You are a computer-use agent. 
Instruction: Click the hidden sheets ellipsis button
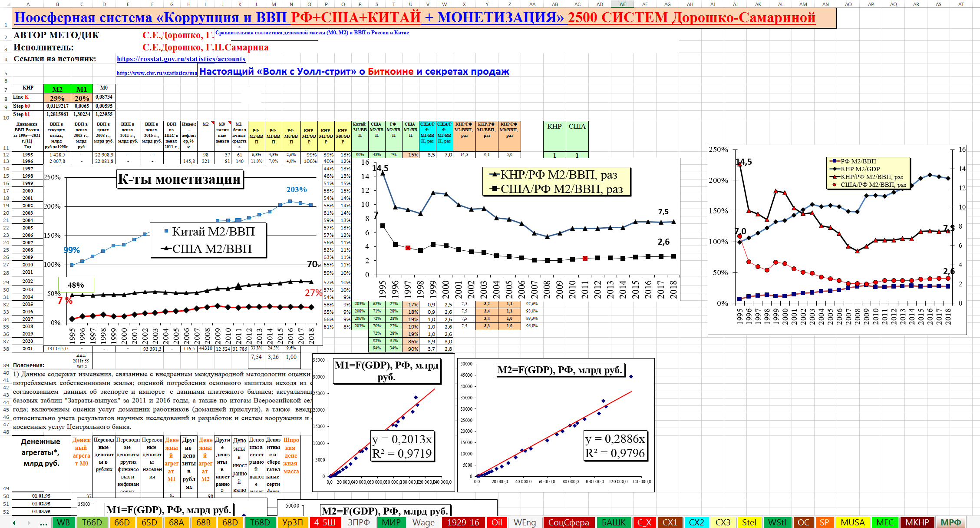(43, 523)
